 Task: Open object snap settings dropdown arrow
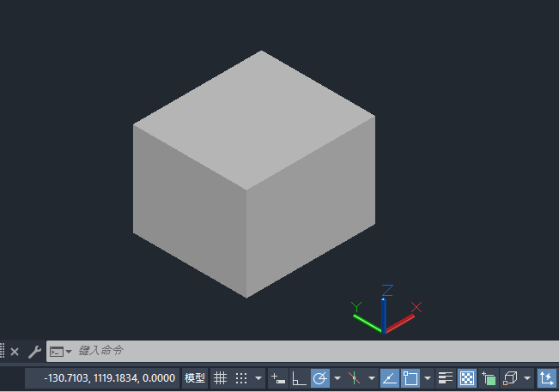tap(428, 378)
